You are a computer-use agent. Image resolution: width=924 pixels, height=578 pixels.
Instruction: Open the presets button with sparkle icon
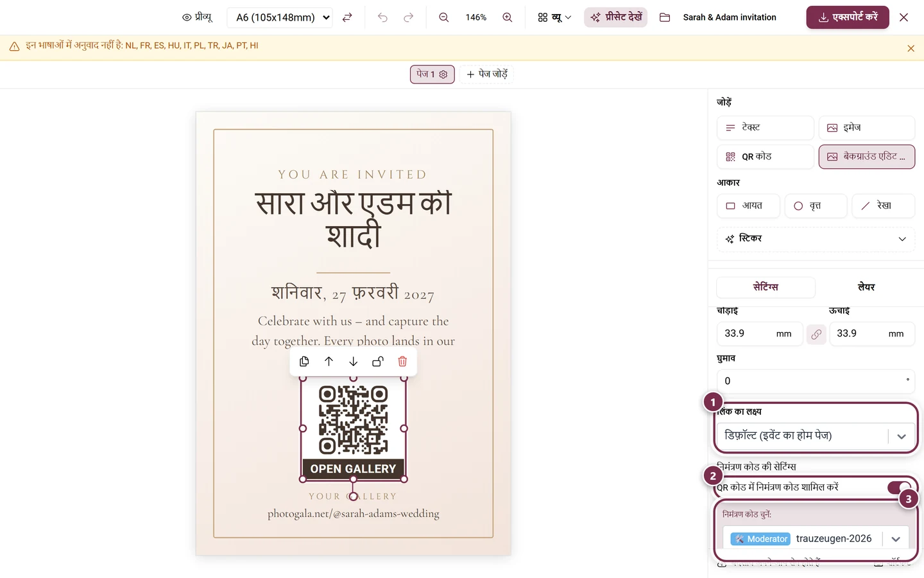(616, 17)
